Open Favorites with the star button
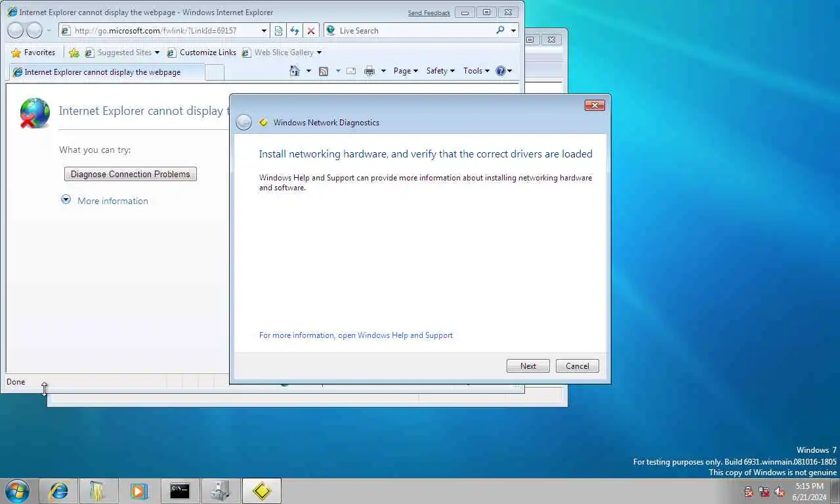 [x=33, y=52]
